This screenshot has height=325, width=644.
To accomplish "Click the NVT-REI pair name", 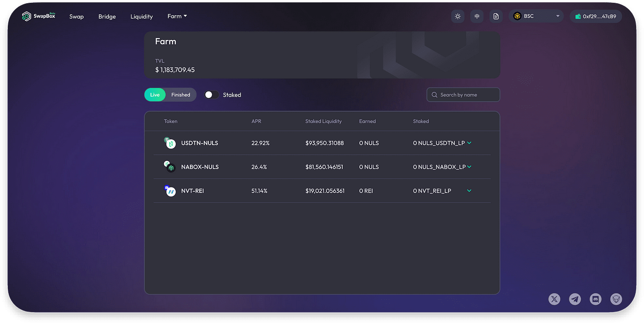I will click(x=192, y=191).
